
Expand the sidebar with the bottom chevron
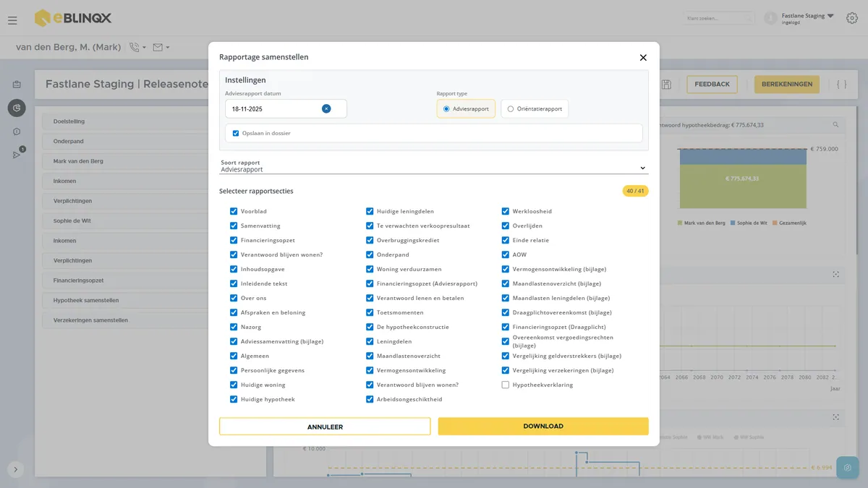click(x=16, y=469)
